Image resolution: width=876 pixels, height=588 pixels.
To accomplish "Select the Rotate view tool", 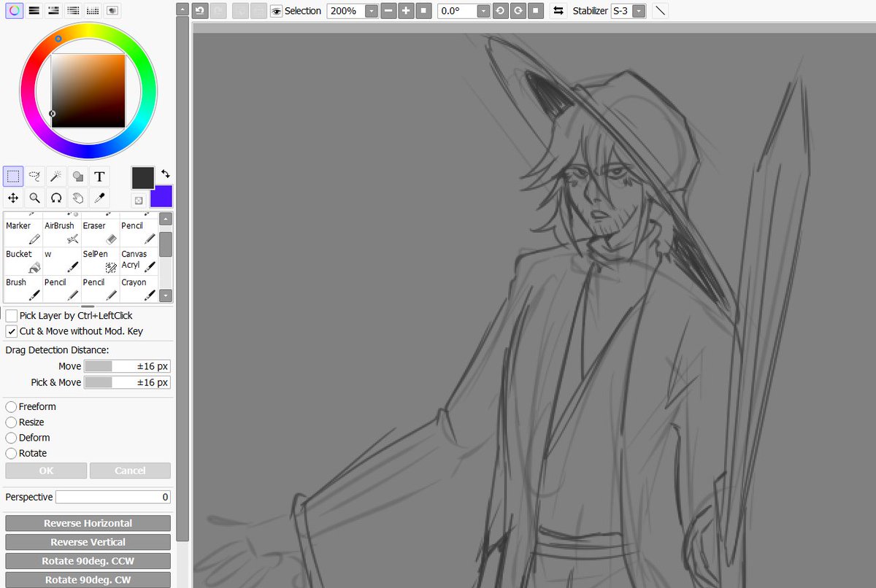I will (x=56, y=198).
